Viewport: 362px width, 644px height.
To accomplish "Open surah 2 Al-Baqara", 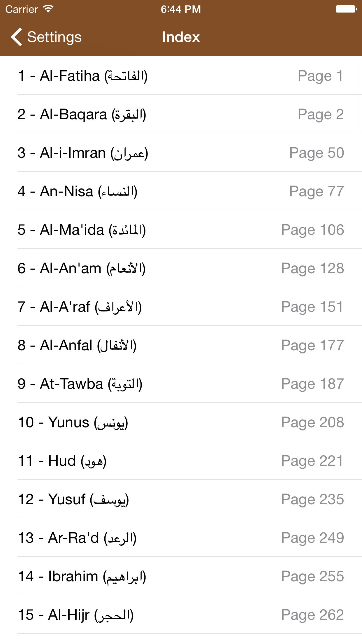I will [82, 114].
